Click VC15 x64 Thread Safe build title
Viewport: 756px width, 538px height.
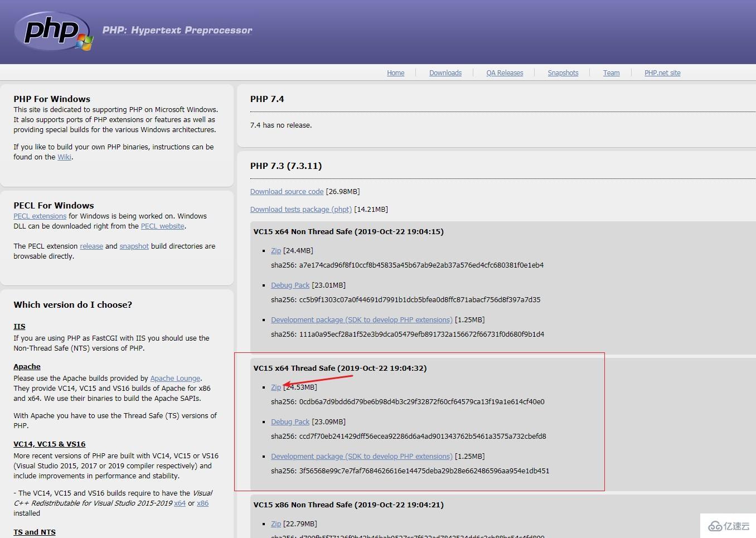tap(340, 369)
